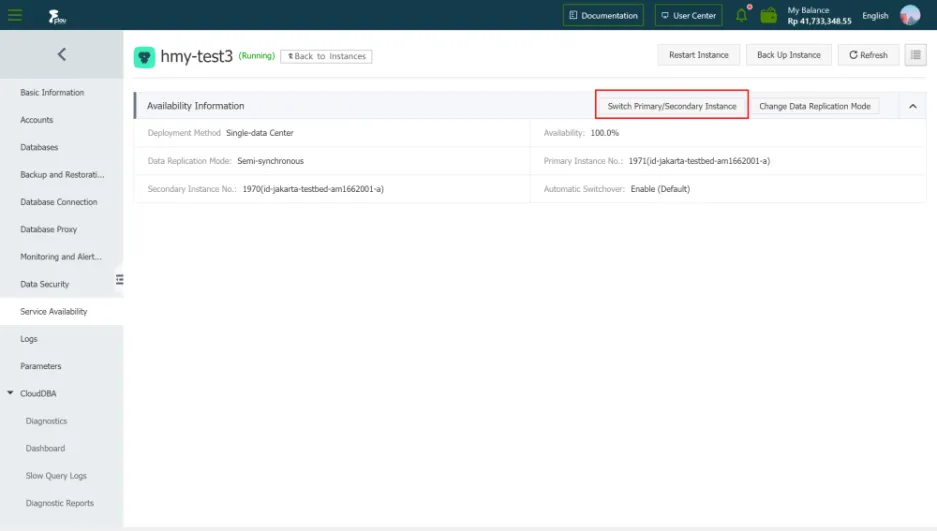The width and height of the screenshot is (937, 531).
Task: Click Availability Information heading
Action: 195,106
